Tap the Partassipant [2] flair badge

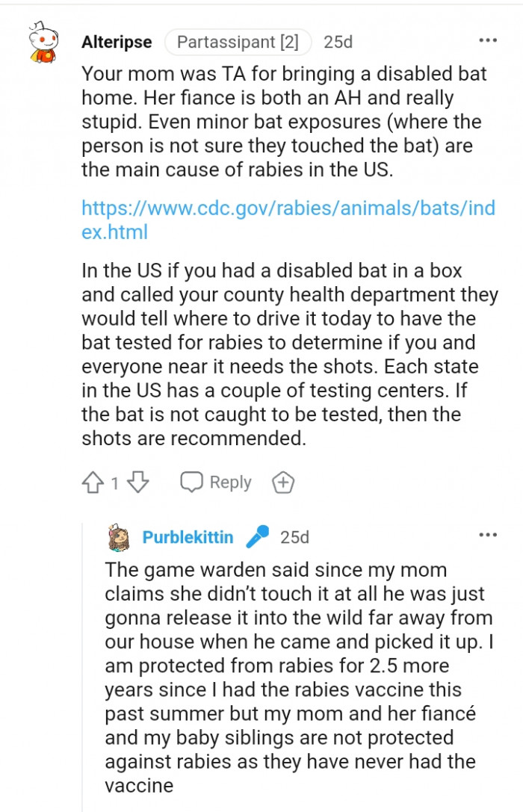[238, 42]
